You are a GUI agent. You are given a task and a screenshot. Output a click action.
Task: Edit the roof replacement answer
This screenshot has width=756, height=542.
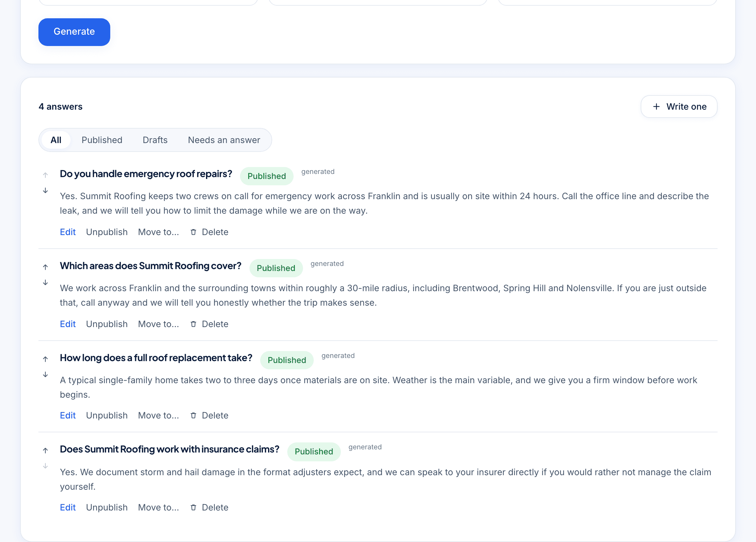[68, 415]
